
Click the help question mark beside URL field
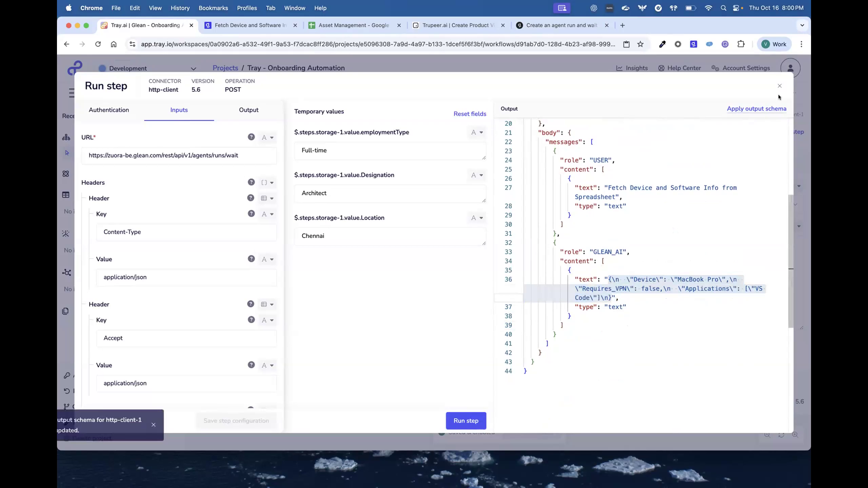click(251, 137)
